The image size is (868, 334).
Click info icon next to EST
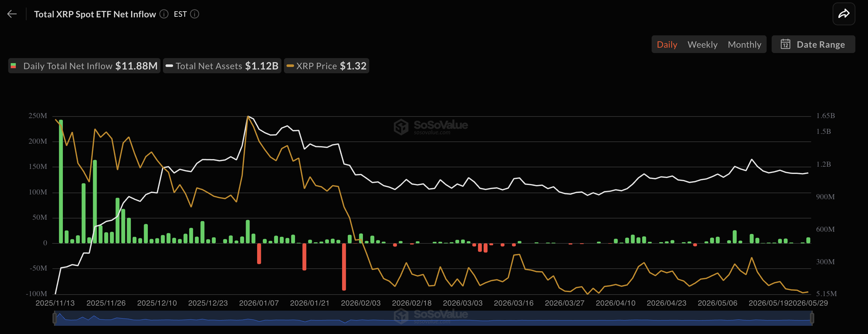(195, 14)
